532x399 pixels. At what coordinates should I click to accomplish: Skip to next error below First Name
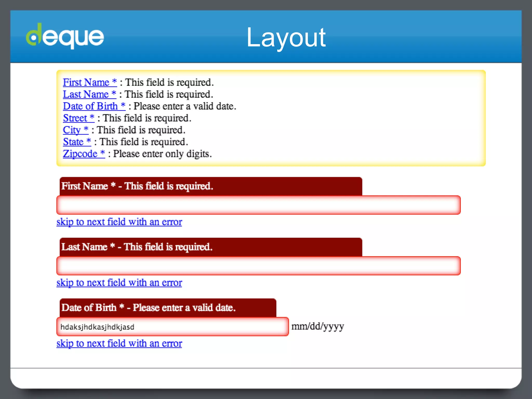tap(119, 222)
